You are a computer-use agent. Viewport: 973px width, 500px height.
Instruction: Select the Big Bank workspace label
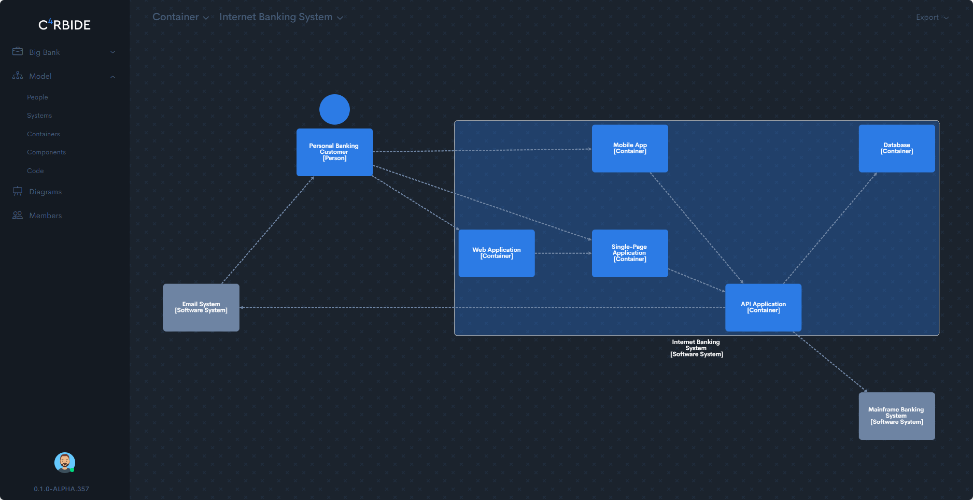(45, 52)
